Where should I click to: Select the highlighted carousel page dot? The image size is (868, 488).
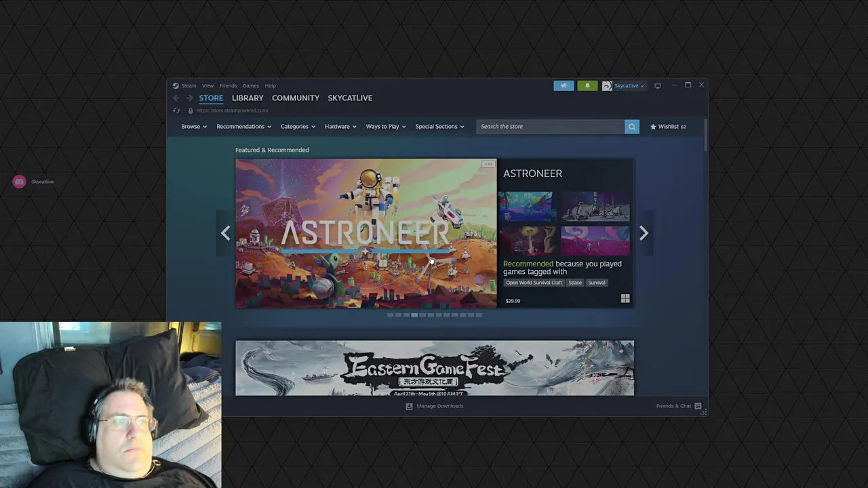tap(414, 315)
